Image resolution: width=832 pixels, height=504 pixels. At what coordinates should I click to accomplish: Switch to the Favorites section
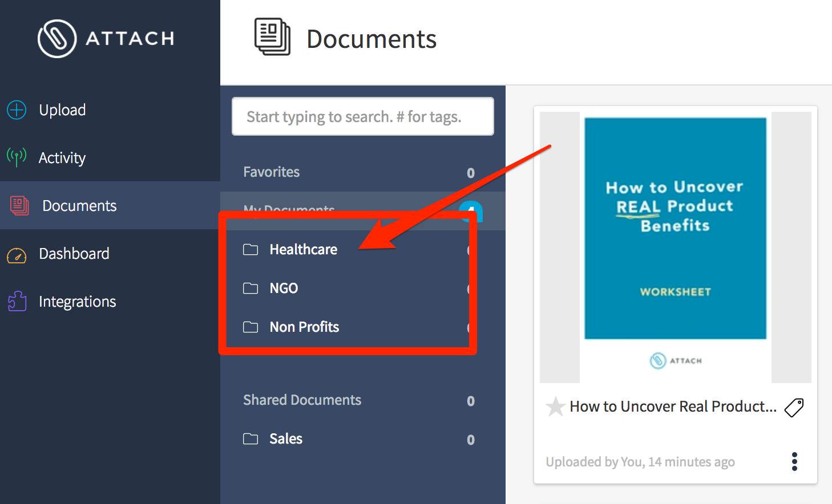pos(272,172)
